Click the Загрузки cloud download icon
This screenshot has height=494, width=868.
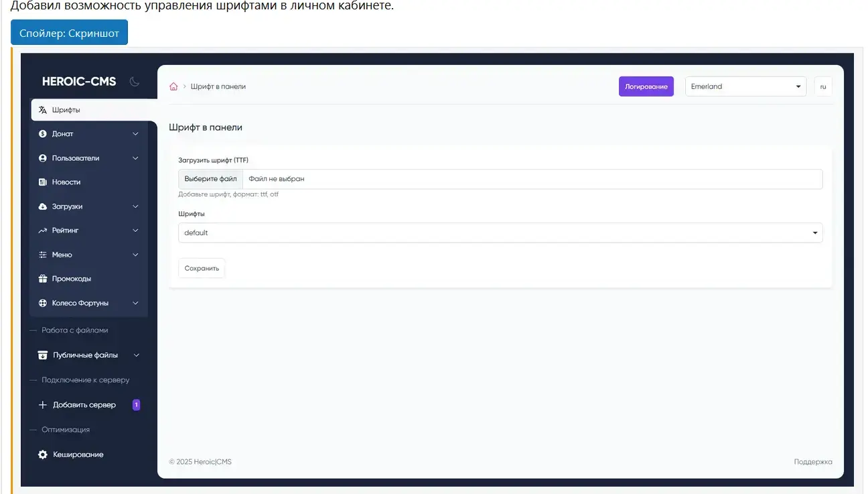tap(43, 206)
